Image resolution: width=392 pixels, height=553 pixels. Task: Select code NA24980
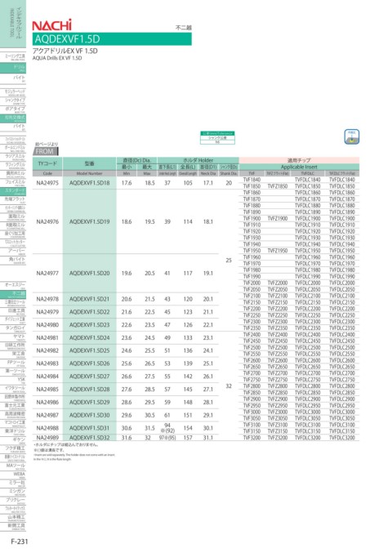(47, 325)
